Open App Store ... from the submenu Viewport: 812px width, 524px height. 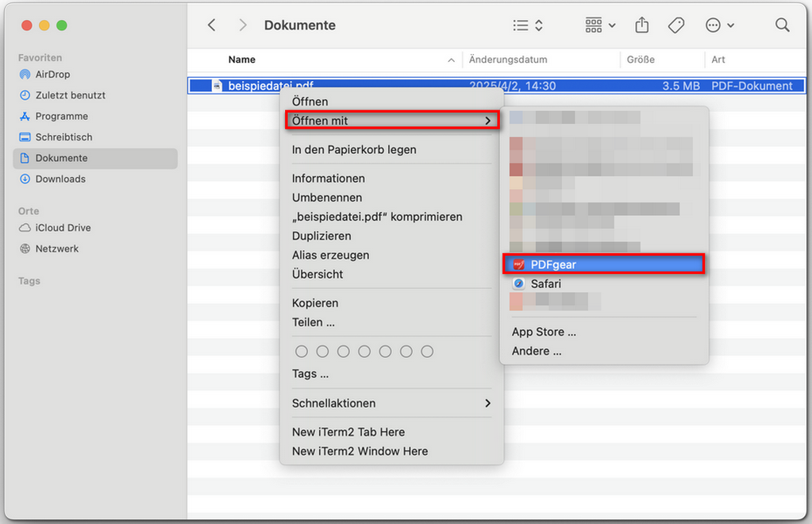543,331
